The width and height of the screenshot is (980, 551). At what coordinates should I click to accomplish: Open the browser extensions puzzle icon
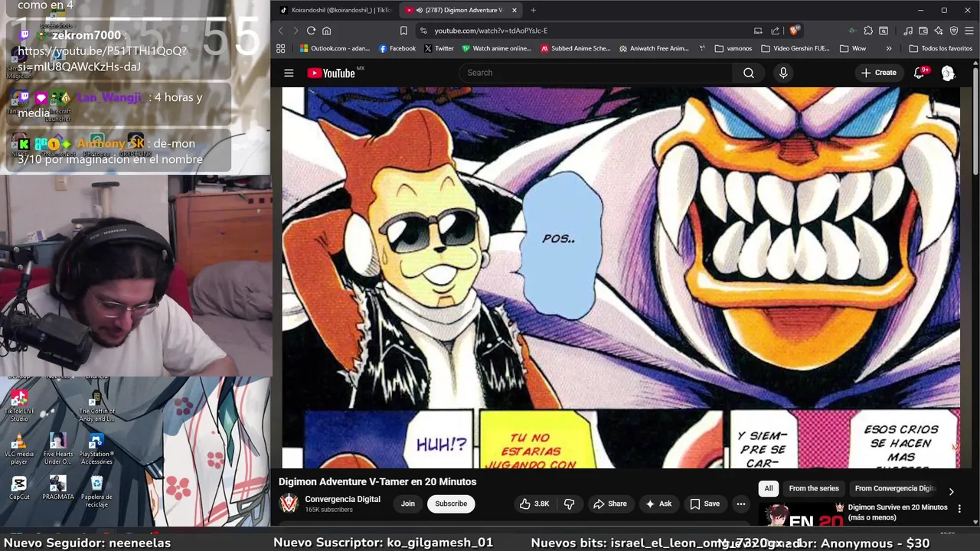tap(868, 31)
